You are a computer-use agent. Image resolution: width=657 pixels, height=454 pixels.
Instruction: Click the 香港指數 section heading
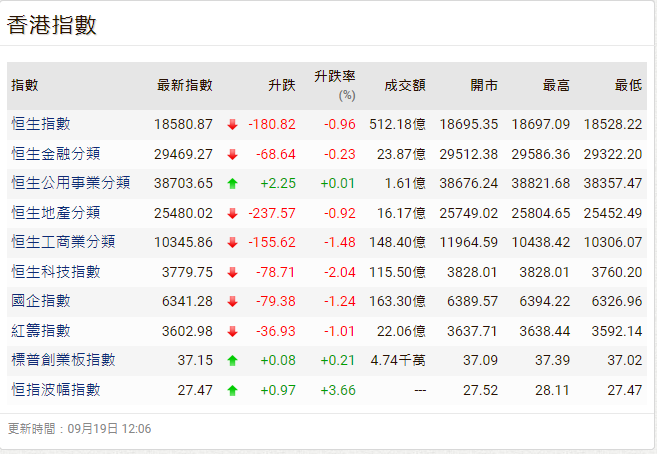[x=52, y=25]
